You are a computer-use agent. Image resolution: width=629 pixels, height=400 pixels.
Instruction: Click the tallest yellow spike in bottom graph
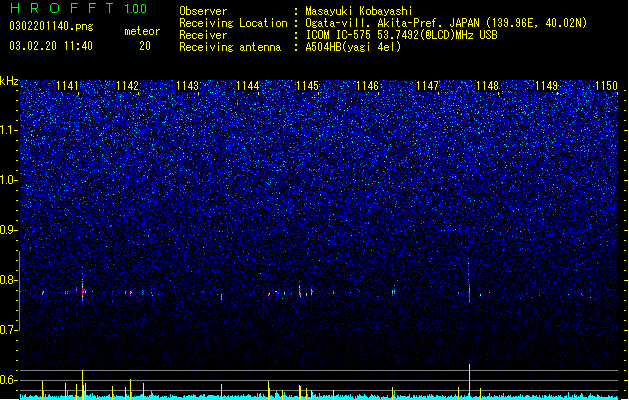[469, 382]
